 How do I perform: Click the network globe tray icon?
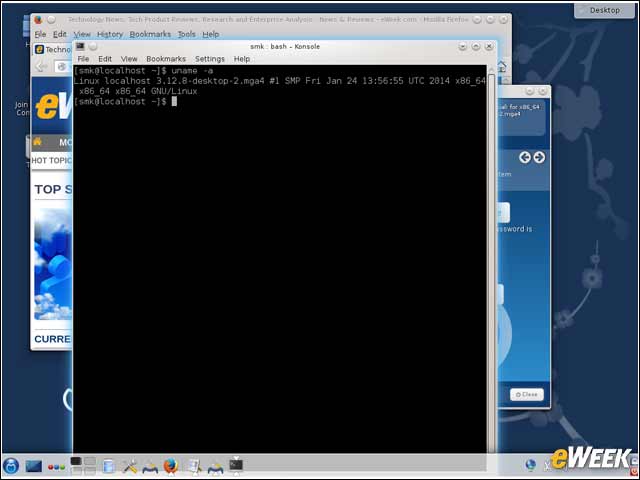coord(530,464)
